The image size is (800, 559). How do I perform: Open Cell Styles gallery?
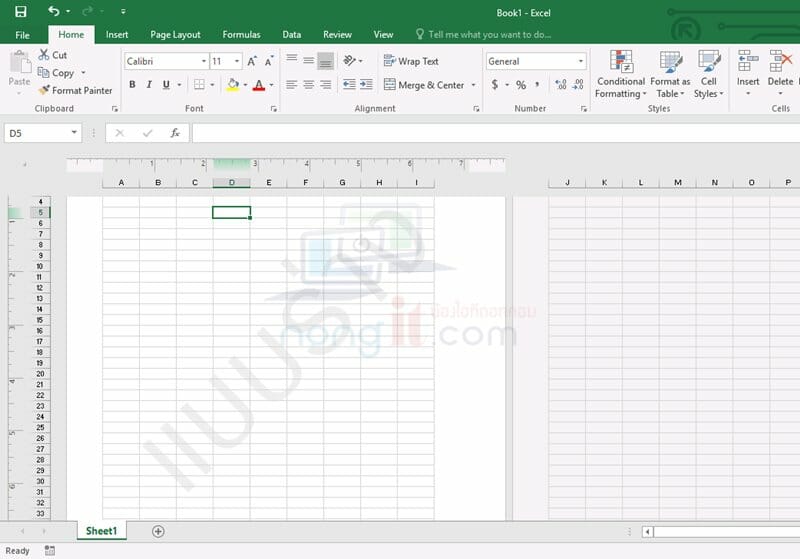tap(708, 74)
